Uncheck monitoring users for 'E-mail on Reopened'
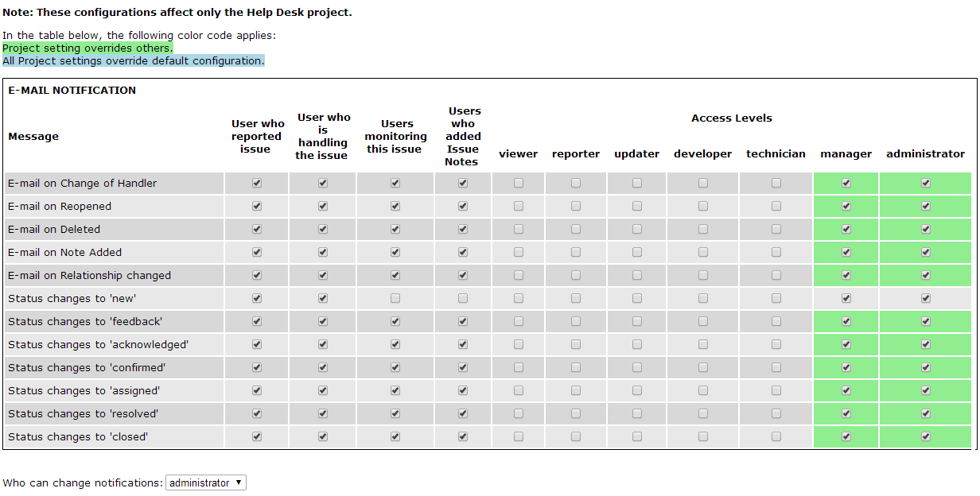980x496 pixels. (395, 206)
